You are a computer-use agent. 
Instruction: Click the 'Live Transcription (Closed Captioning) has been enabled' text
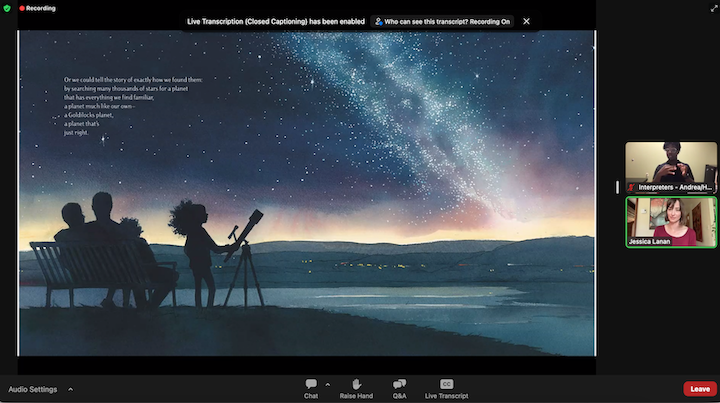tap(276, 22)
